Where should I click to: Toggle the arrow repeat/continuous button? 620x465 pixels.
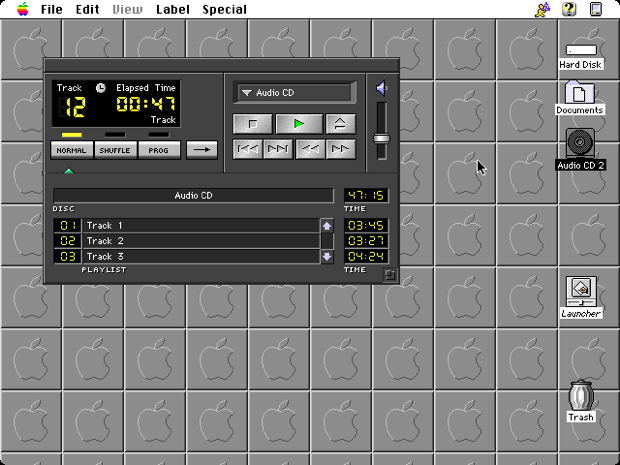[x=202, y=150]
